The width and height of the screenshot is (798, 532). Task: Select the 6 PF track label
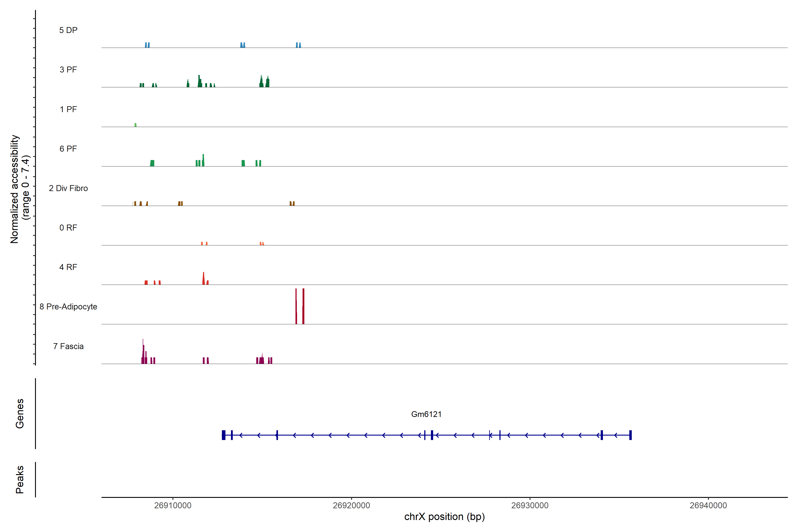(x=68, y=149)
